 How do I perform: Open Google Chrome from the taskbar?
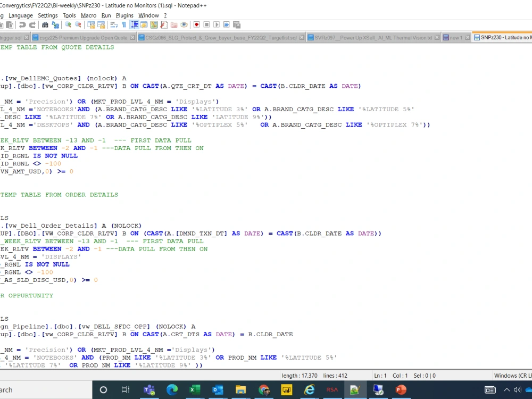pyautogui.click(x=264, y=390)
